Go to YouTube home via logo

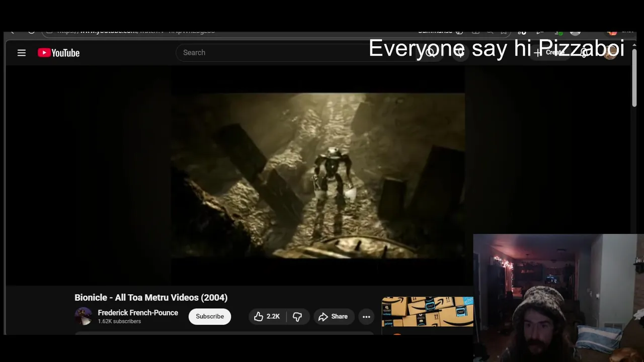[x=58, y=53]
